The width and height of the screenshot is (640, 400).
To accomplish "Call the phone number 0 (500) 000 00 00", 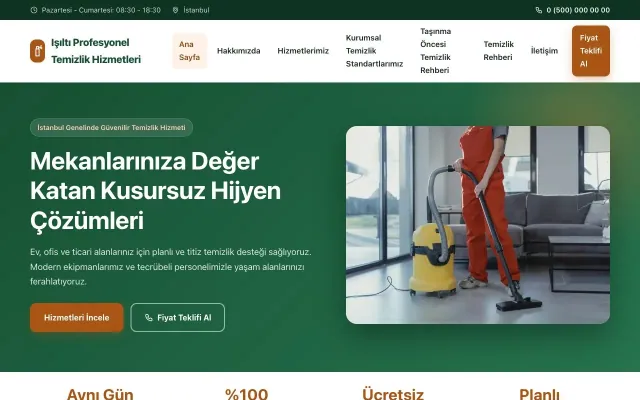I will pyautogui.click(x=578, y=10).
